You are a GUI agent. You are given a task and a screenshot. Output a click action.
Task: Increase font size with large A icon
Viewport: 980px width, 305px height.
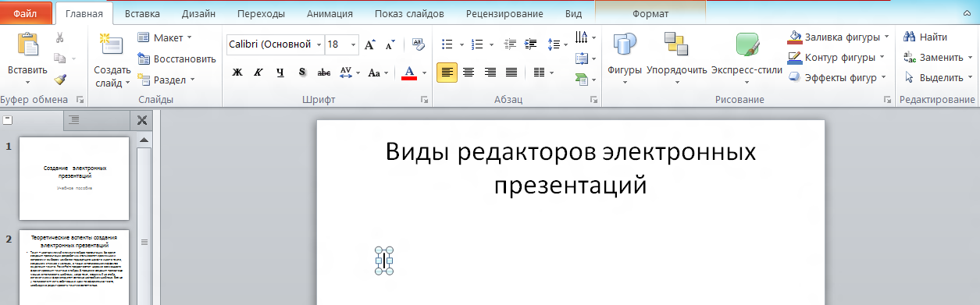point(370,44)
